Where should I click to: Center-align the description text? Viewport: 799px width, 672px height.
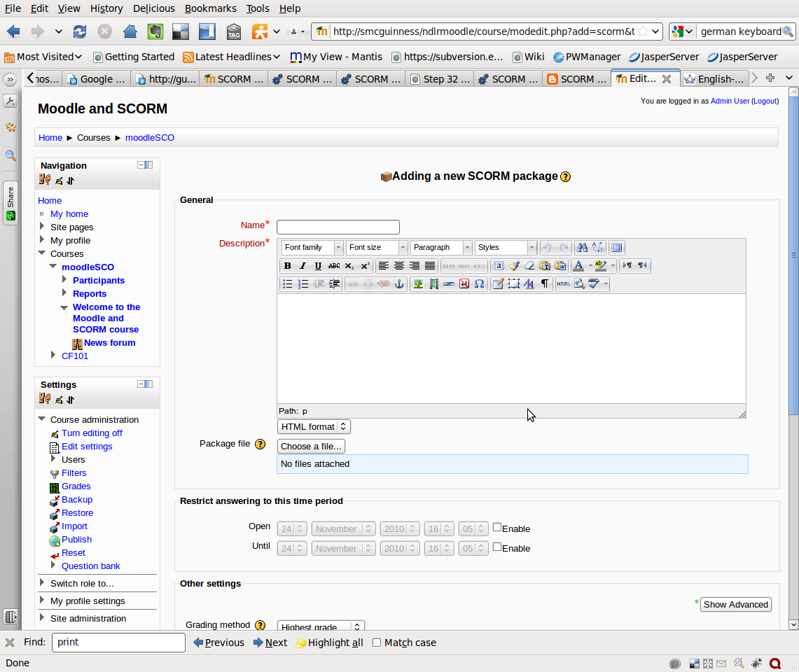(x=399, y=265)
